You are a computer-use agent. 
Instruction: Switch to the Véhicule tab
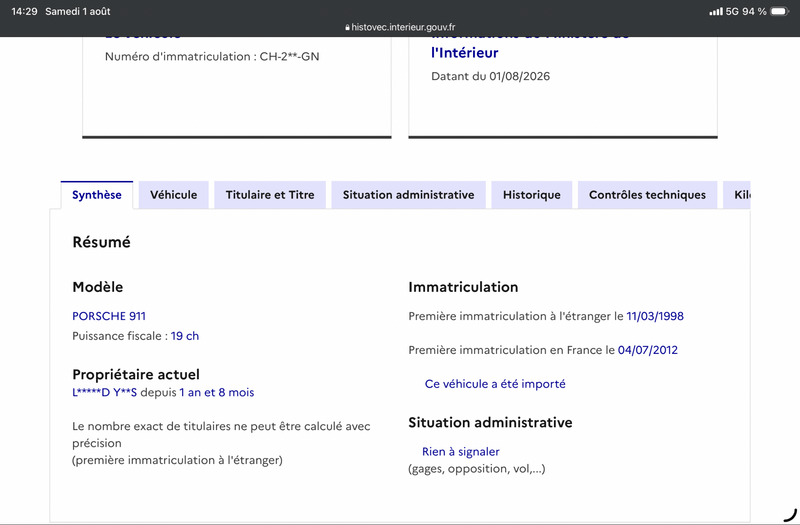click(x=173, y=195)
